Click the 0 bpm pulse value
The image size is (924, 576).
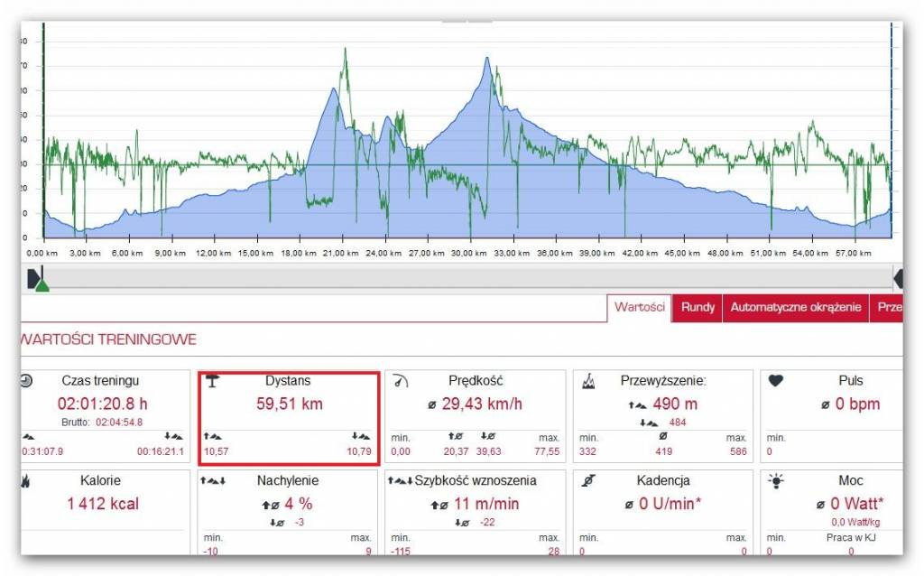point(857,404)
